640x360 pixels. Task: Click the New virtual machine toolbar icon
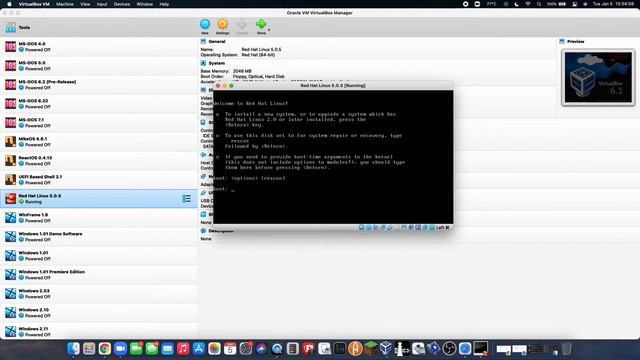(205, 24)
